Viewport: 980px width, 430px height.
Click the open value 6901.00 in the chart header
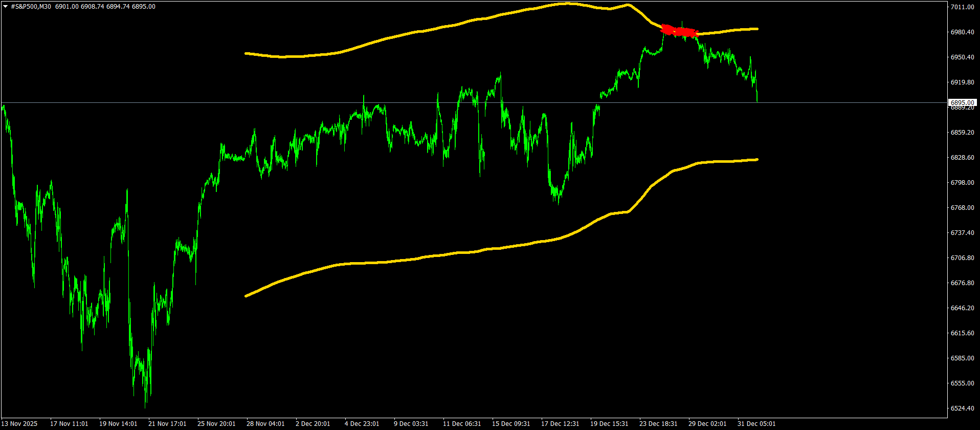[x=67, y=7]
